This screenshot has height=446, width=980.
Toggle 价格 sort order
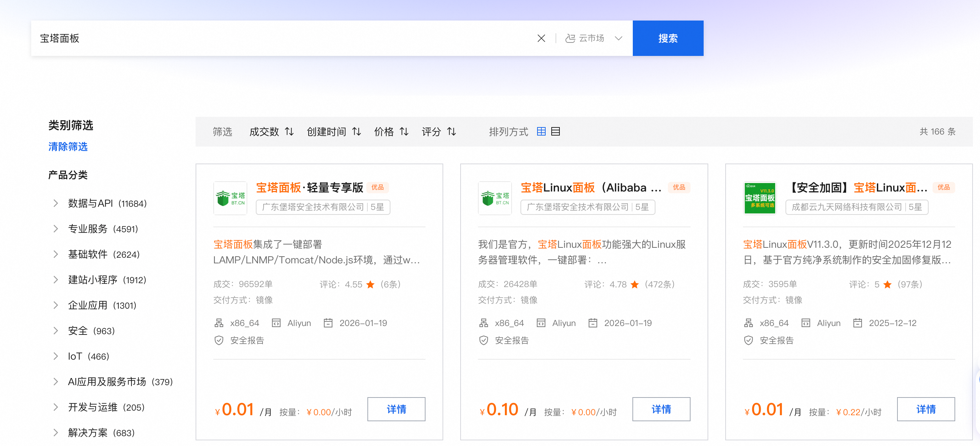[404, 132]
